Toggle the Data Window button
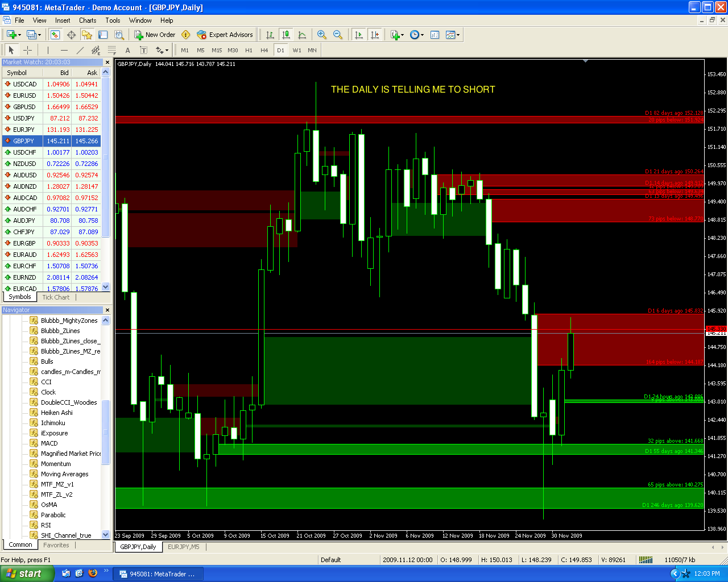 [x=71, y=35]
